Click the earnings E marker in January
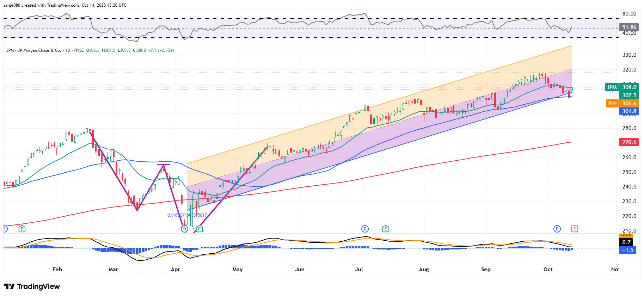Screen dimensions: 644x297 click(x=22, y=229)
